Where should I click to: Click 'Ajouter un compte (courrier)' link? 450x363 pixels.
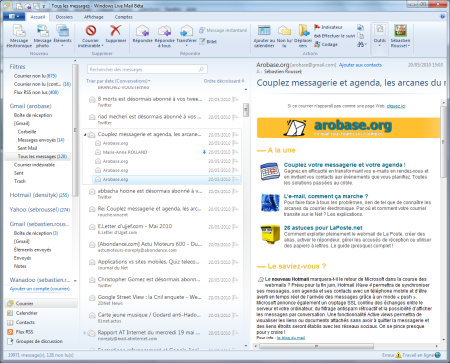click(40, 289)
